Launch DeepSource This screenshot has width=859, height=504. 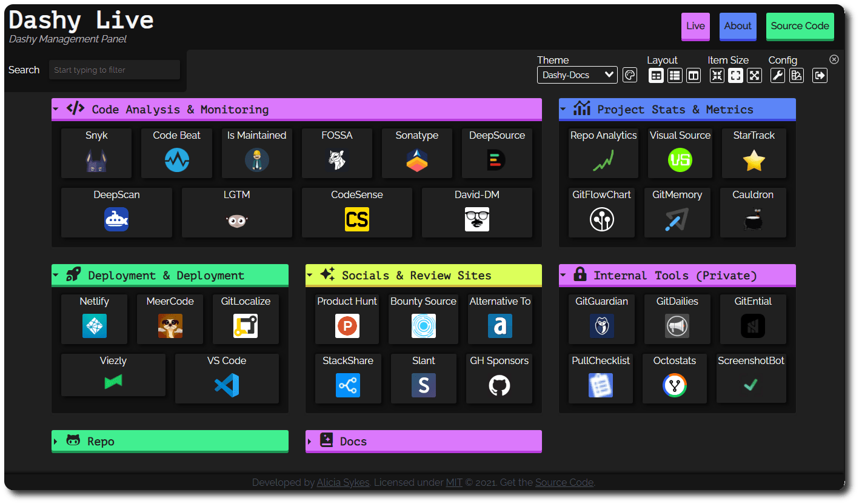click(497, 153)
